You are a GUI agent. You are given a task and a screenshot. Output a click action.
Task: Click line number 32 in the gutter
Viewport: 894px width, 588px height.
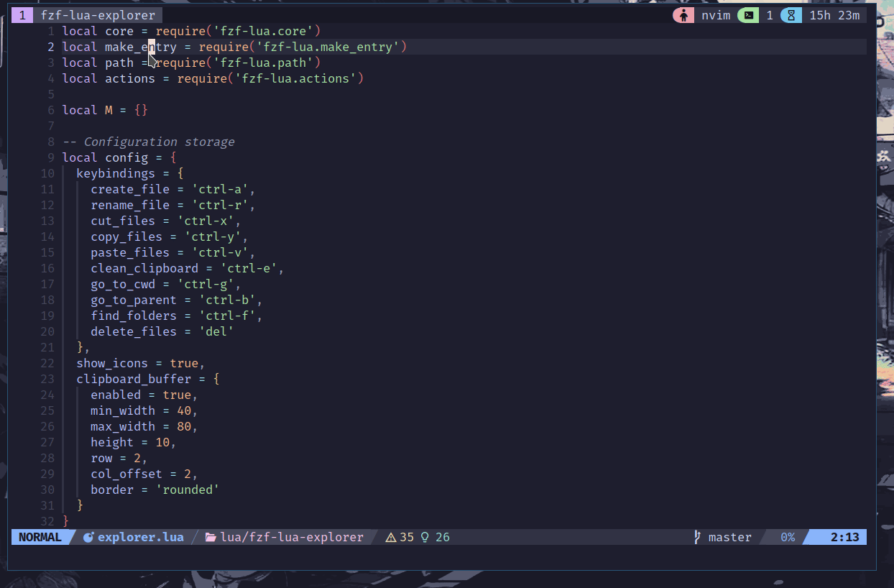(47, 521)
